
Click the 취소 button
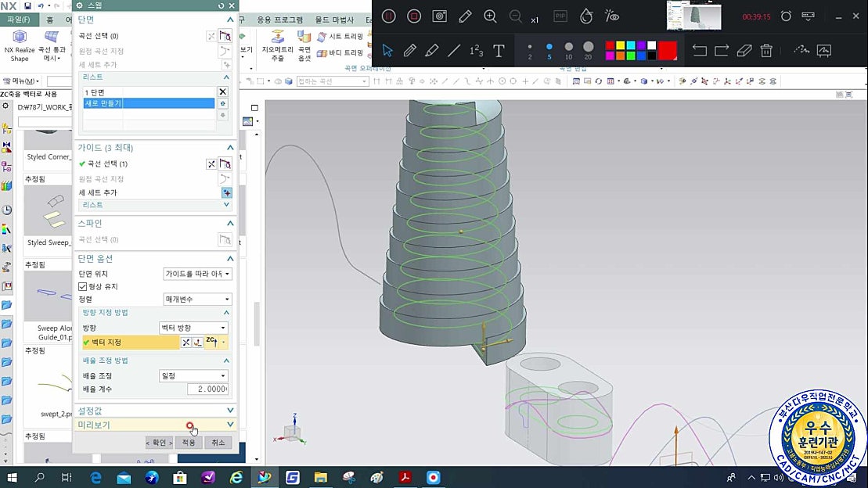pos(218,443)
